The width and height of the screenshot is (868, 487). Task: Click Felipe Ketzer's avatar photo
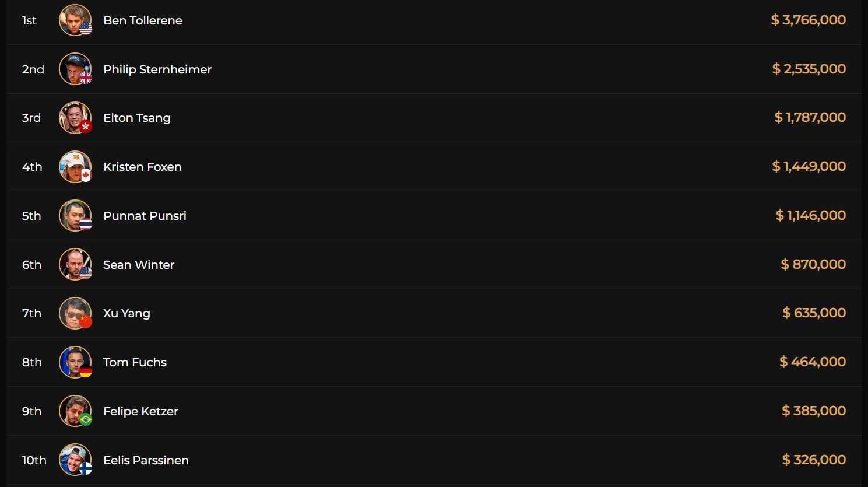tap(75, 411)
